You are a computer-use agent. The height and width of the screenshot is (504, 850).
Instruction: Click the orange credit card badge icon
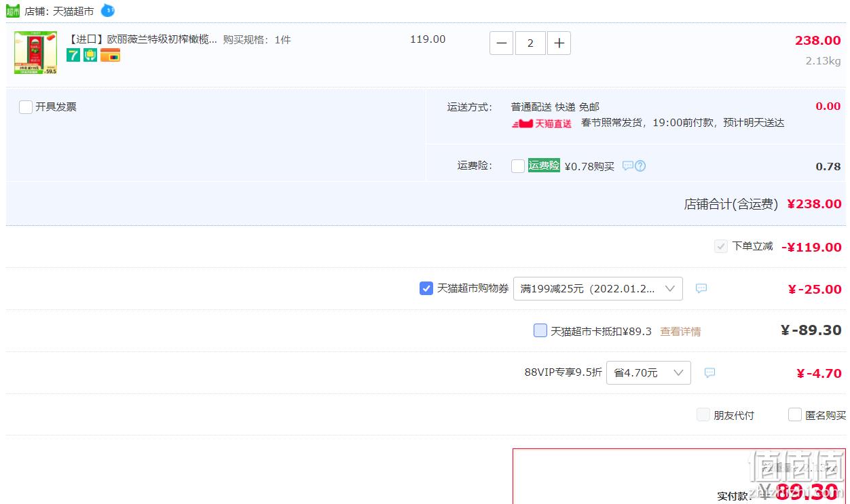click(x=110, y=55)
